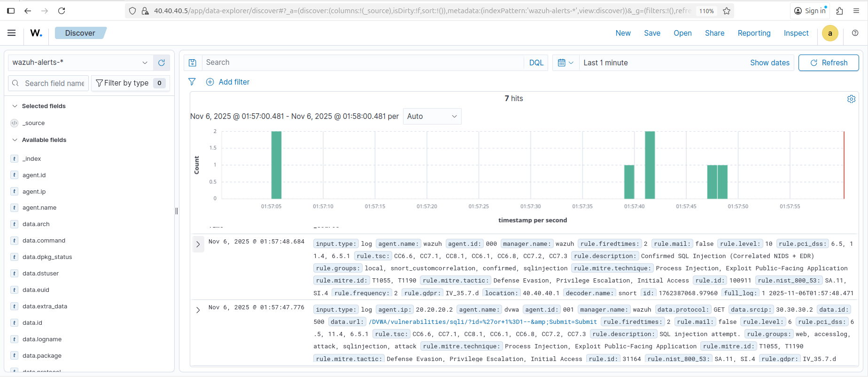Screen dimensions: 868x377
Task: Bookmark this page with the star
Action: tap(727, 11)
